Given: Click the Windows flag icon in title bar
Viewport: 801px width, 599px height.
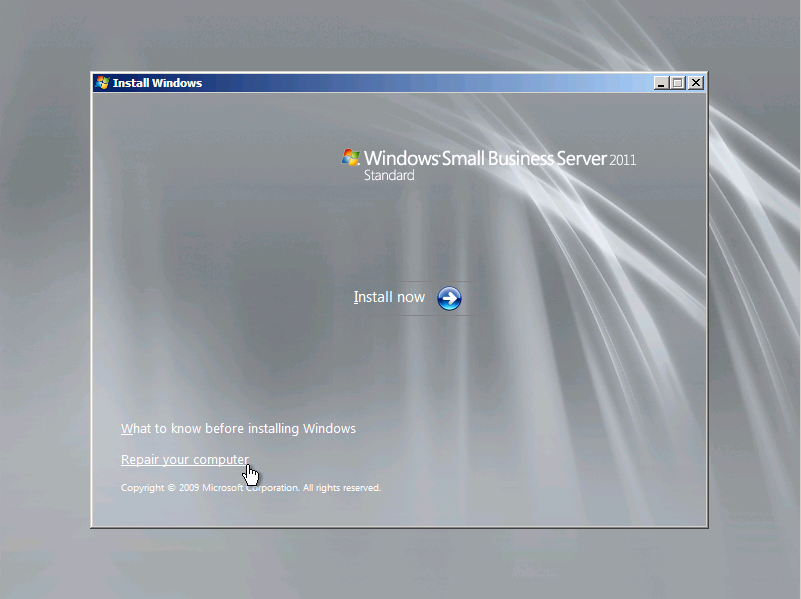Looking at the screenshot, I should pyautogui.click(x=102, y=83).
